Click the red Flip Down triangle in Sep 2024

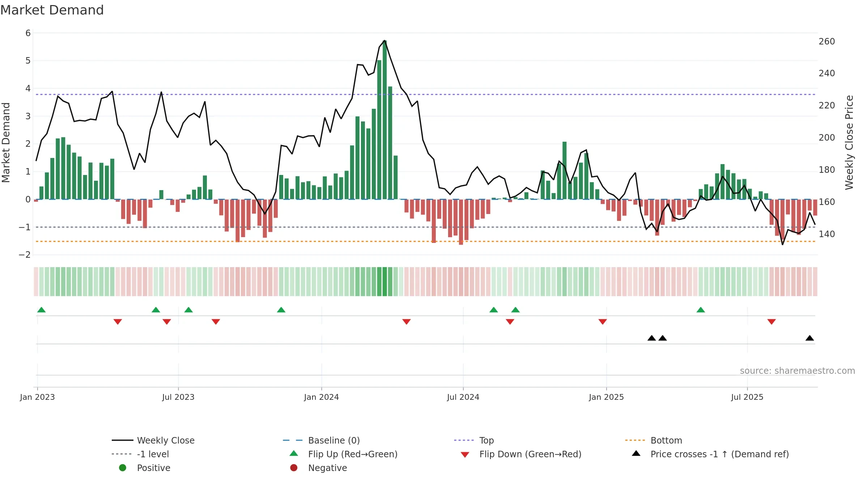tap(510, 322)
